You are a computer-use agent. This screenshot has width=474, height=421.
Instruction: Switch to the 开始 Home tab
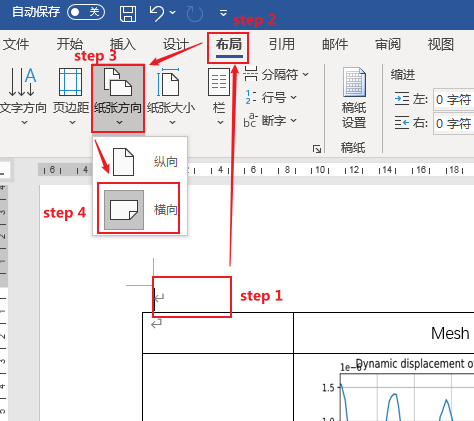(x=69, y=44)
